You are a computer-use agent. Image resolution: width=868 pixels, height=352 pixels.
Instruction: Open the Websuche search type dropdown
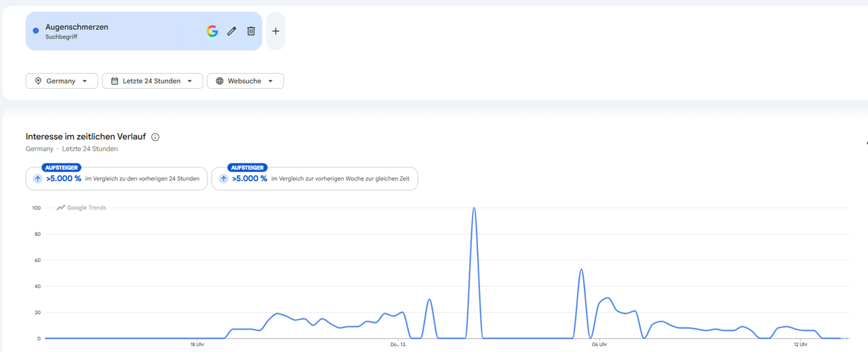click(245, 81)
